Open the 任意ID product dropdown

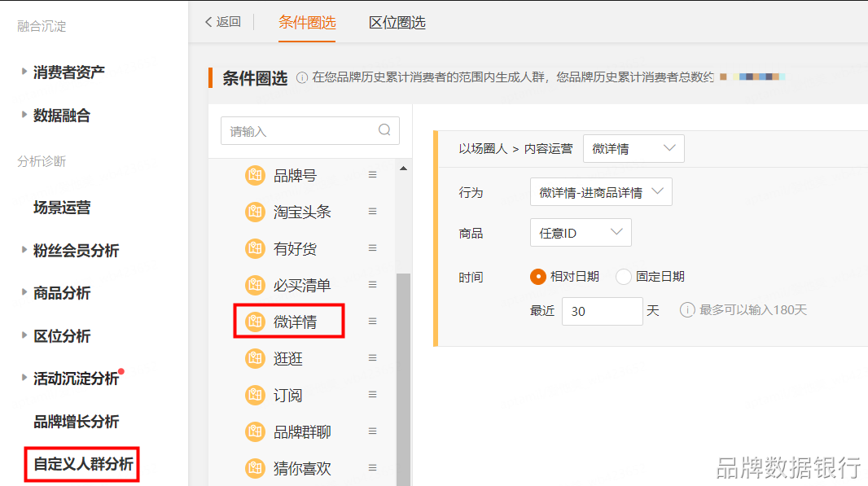pos(580,233)
